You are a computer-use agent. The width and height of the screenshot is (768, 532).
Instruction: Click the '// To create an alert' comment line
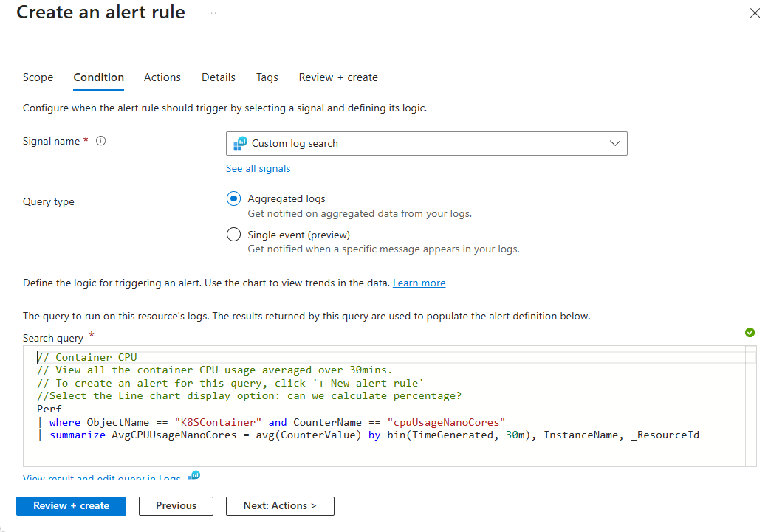[x=230, y=383]
